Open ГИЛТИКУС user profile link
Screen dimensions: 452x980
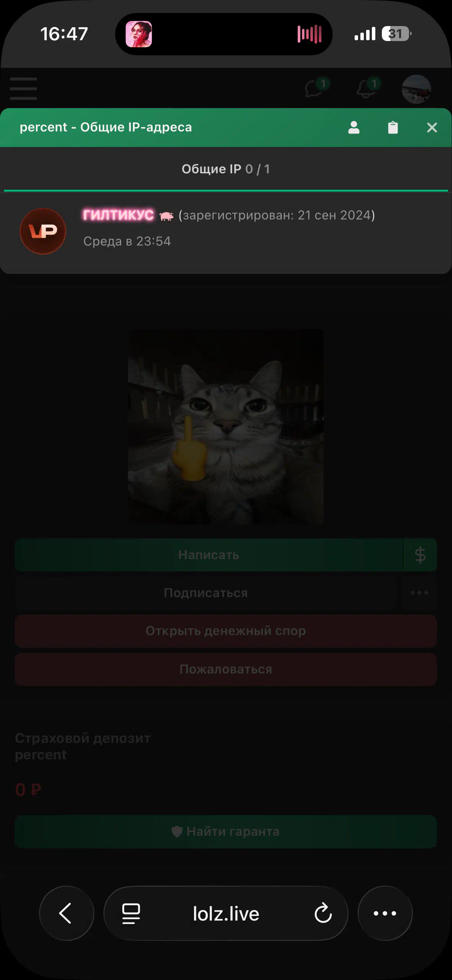[118, 215]
